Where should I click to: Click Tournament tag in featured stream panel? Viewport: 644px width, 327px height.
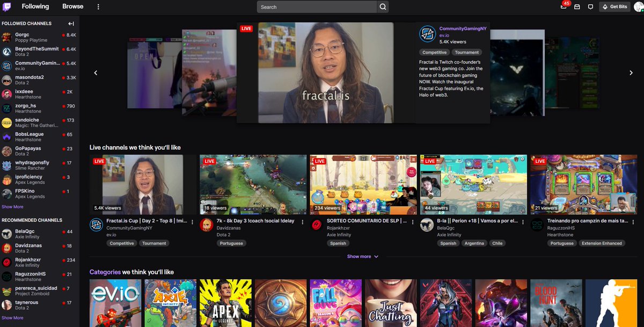pyautogui.click(x=467, y=53)
